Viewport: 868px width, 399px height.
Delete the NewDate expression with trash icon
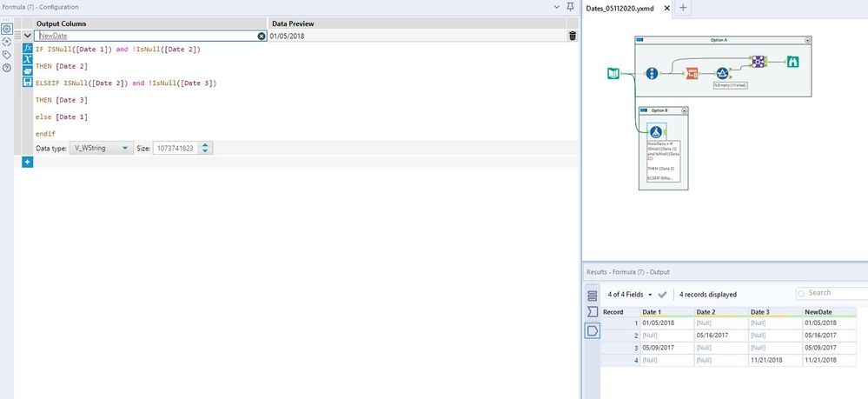[573, 36]
